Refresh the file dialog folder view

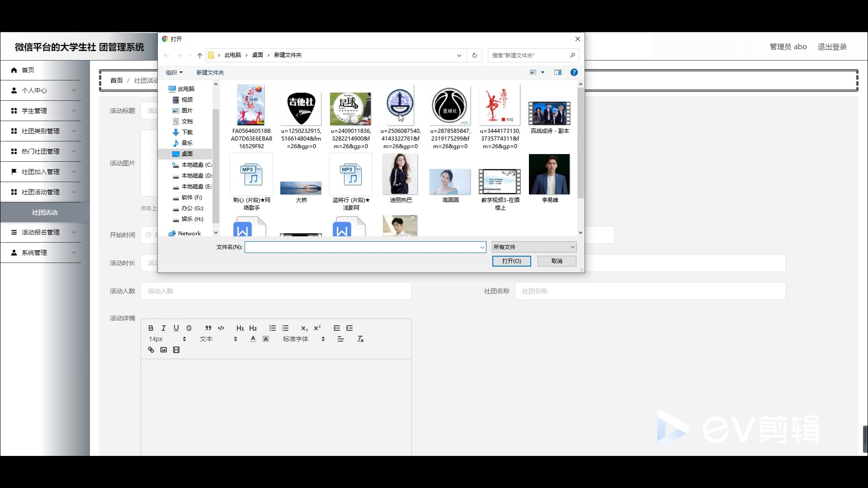click(474, 55)
